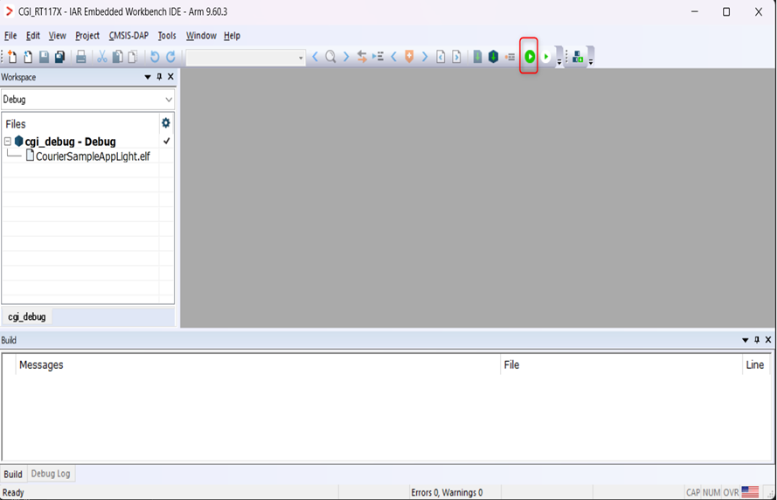Image resolution: width=777 pixels, height=500 pixels.
Task: Click the Compile toolbar icon
Action: pyautogui.click(x=478, y=57)
